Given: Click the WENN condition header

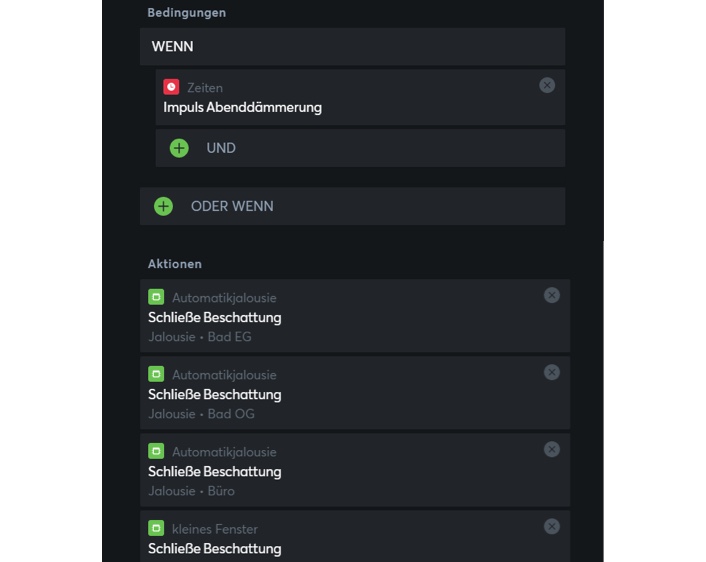Looking at the screenshot, I should pyautogui.click(x=352, y=46).
